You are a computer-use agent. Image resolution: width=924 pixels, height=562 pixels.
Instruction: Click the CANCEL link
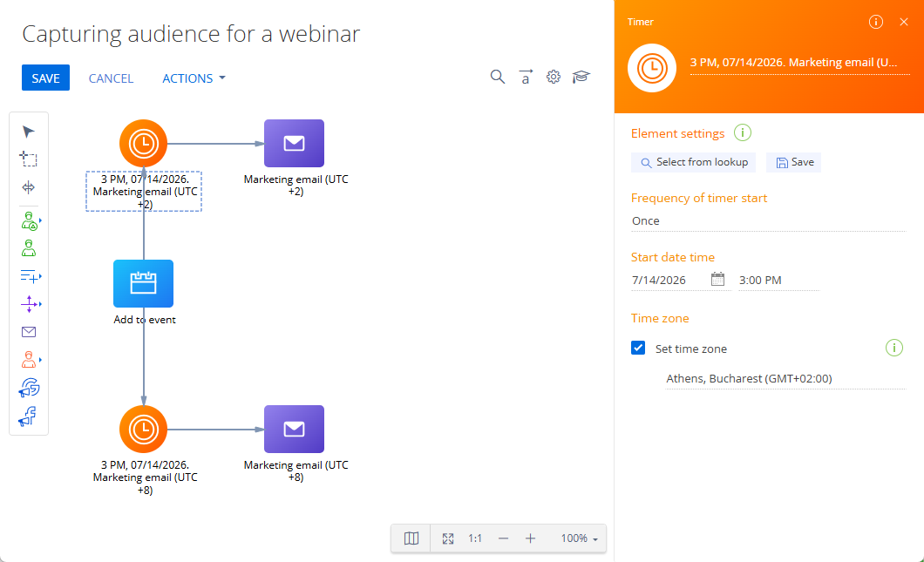(111, 78)
